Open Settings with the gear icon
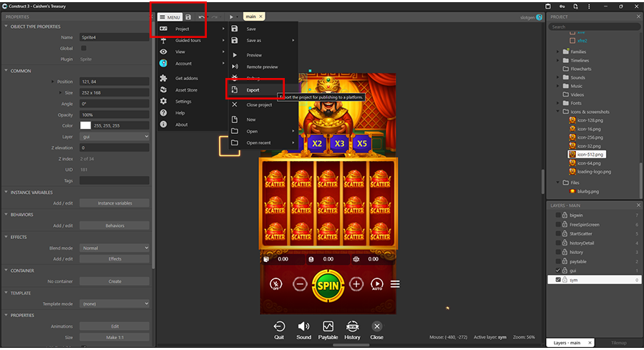This screenshot has width=644, height=350. click(163, 102)
